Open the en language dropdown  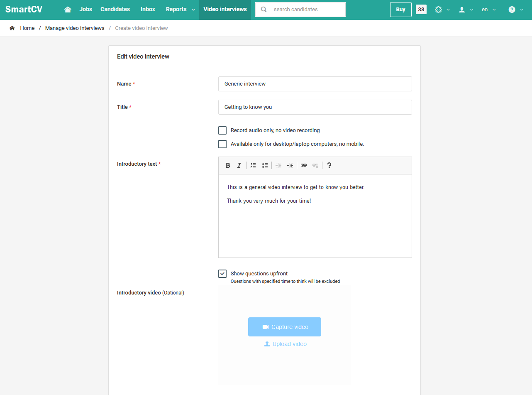point(489,10)
